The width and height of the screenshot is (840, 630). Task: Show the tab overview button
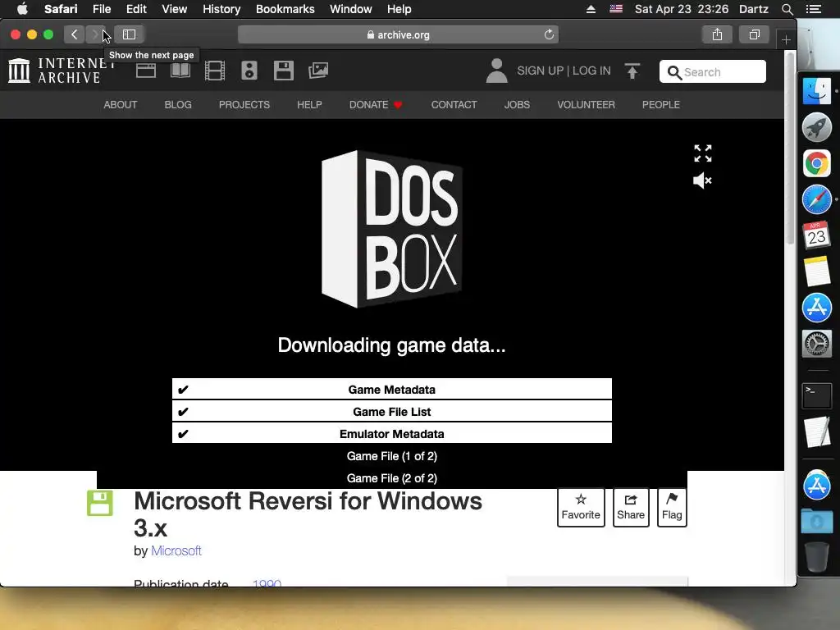pyautogui.click(x=755, y=34)
